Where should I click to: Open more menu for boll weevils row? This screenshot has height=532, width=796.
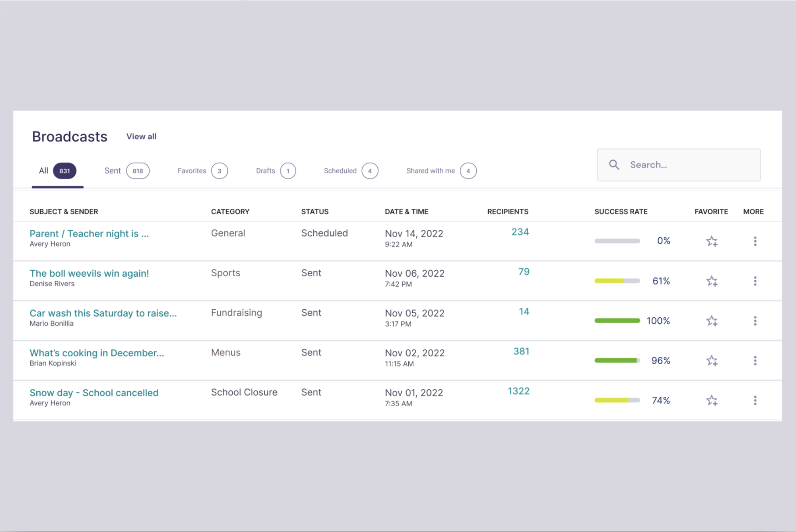[x=755, y=281]
